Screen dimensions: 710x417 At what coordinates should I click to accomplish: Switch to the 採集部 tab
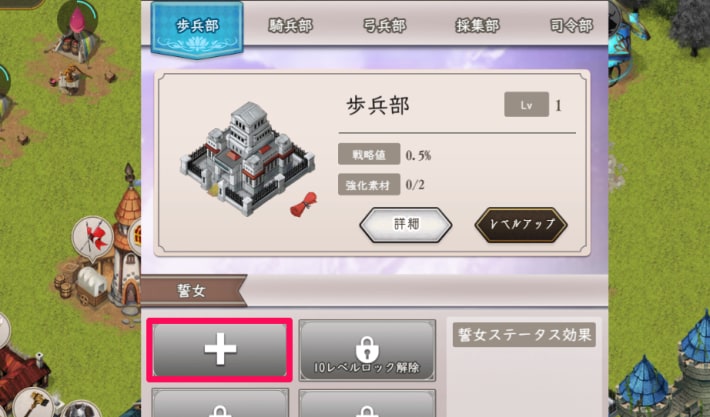tap(477, 26)
